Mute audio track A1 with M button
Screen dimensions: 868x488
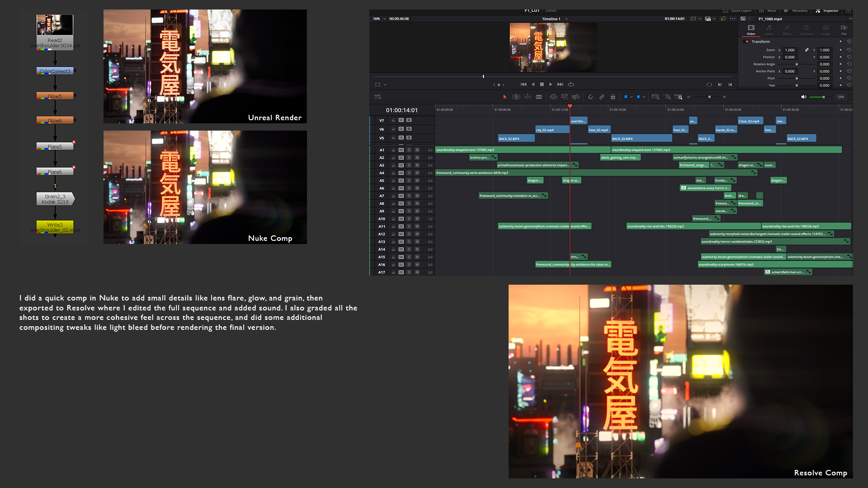tap(417, 150)
